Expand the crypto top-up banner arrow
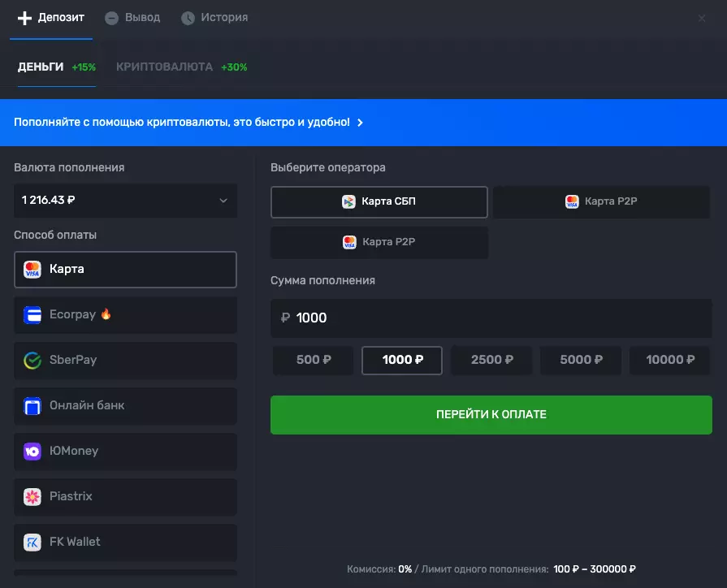This screenshot has height=588, width=727. (361, 123)
